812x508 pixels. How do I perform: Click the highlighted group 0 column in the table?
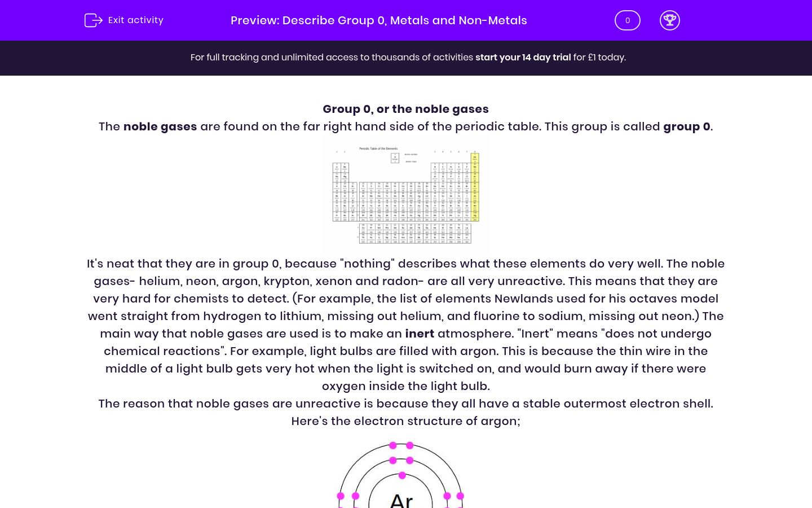tap(475, 188)
